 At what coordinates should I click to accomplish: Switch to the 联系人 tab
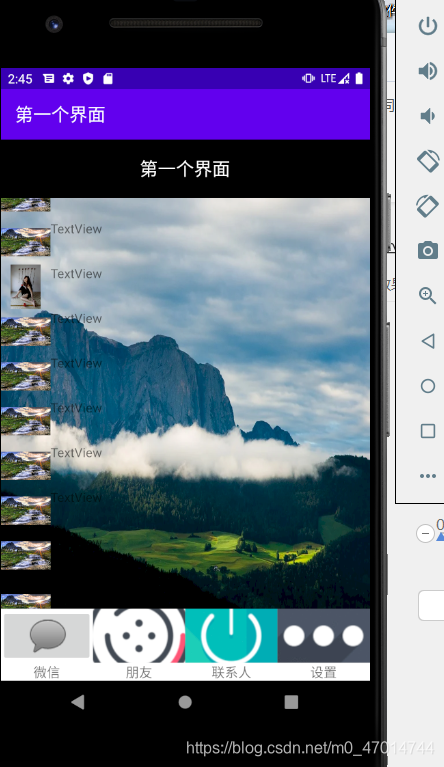click(231, 645)
